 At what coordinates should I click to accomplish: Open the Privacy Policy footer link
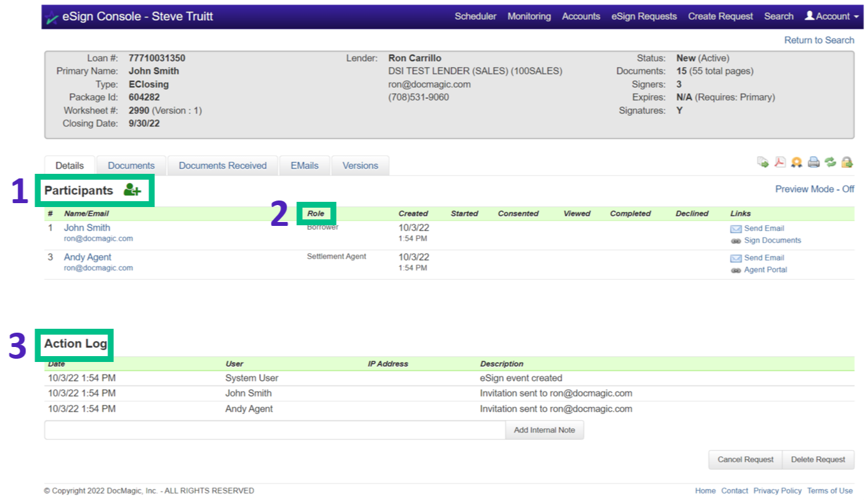point(777,491)
